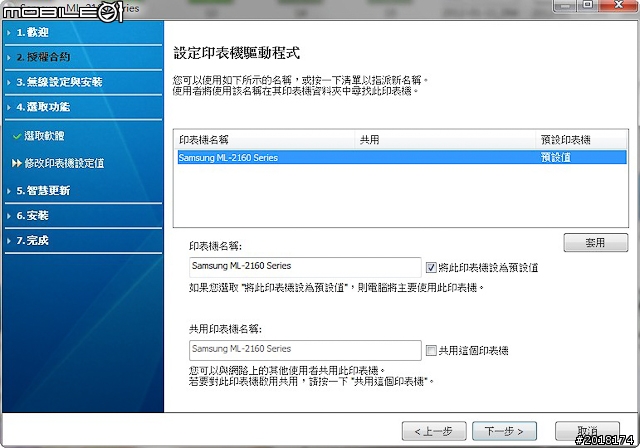This screenshot has height=448, width=640.
Task: Select the 修改印表機設定值 sub-step
Action: (x=64, y=163)
